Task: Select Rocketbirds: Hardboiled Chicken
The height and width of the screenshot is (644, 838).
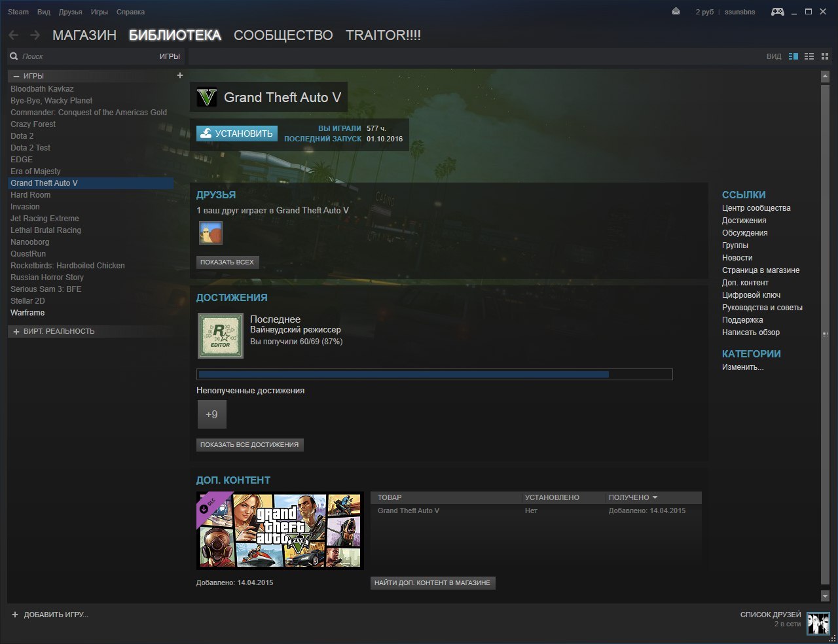Action: point(67,266)
